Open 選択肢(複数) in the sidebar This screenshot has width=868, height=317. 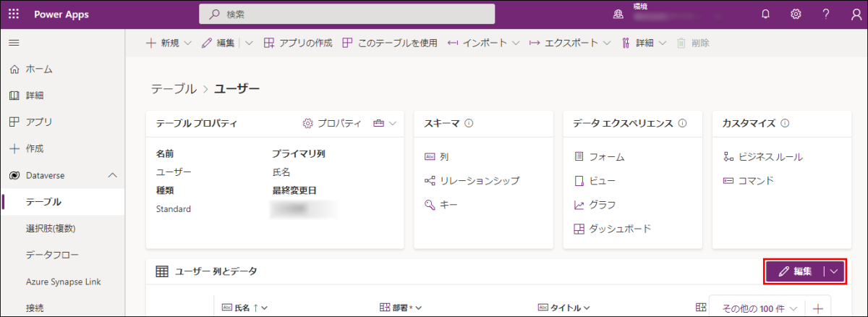click(62, 228)
